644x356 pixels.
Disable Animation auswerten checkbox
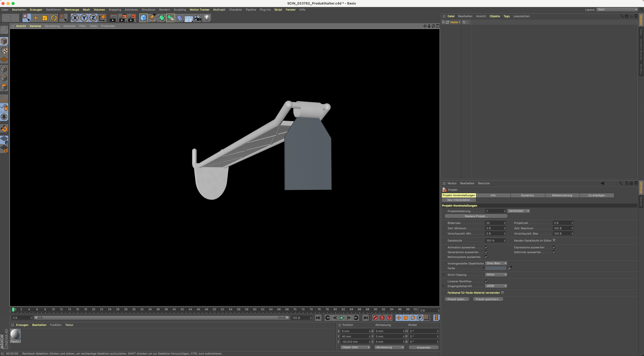click(x=487, y=247)
